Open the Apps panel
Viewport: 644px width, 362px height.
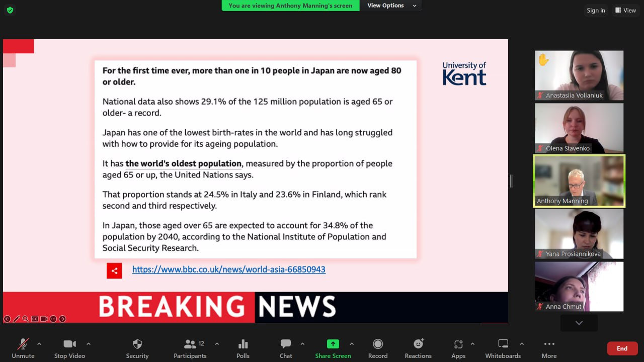(x=458, y=348)
